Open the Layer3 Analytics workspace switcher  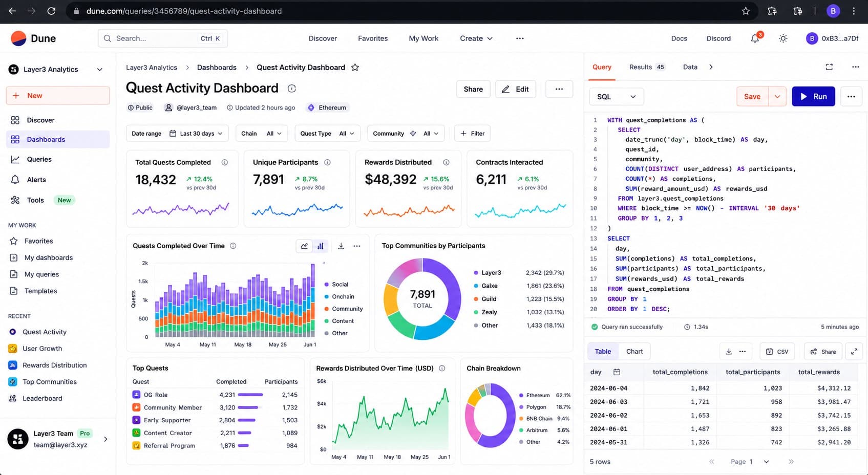56,70
